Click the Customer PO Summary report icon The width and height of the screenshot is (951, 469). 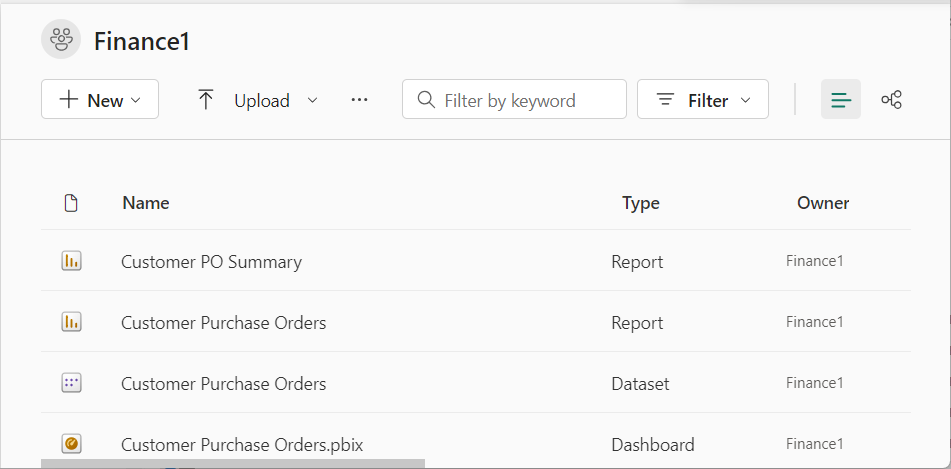71,262
